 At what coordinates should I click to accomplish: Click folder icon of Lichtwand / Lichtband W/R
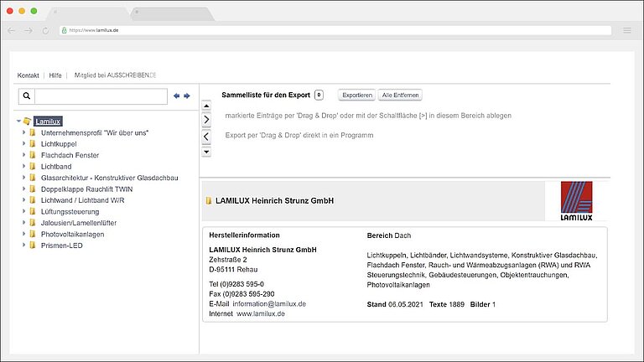(33, 200)
